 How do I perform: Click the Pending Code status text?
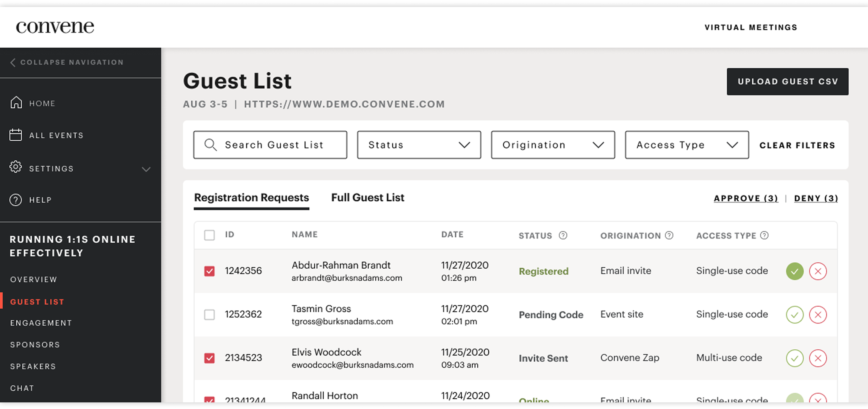pyautogui.click(x=551, y=315)
